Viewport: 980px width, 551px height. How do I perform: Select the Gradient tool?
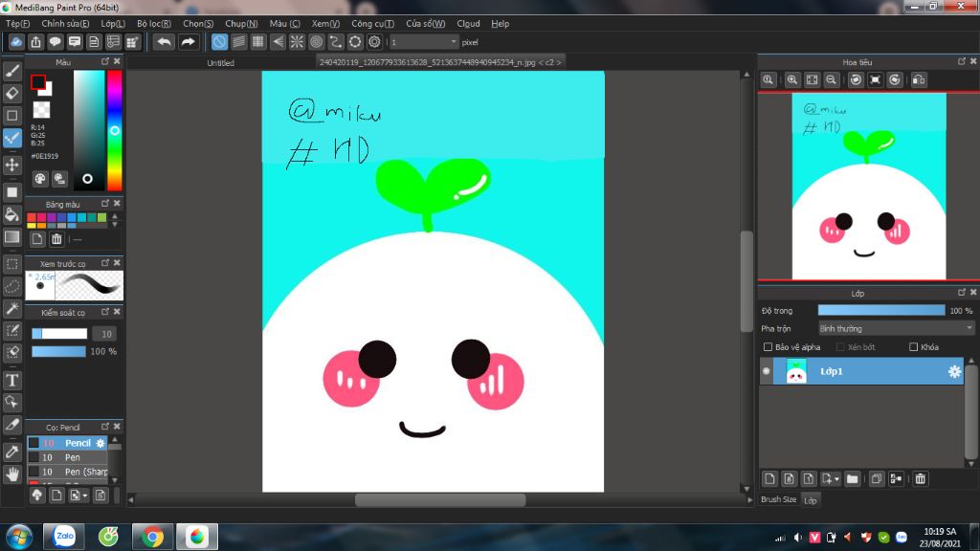11,237
